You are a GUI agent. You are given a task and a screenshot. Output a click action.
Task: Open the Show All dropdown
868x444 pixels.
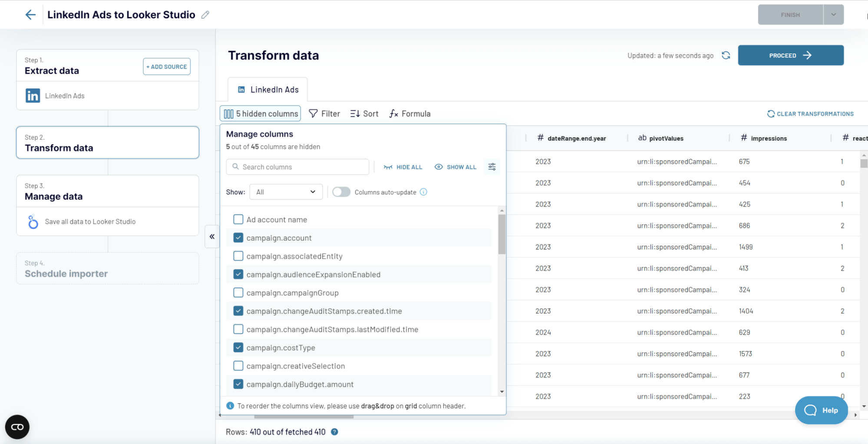coord(286,192)
